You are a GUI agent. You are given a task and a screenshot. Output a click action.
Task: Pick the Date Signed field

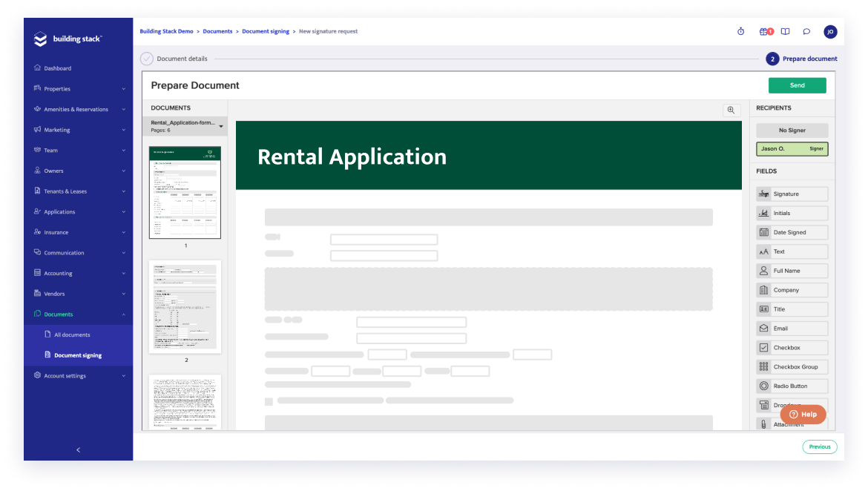(x=792, y=232)
